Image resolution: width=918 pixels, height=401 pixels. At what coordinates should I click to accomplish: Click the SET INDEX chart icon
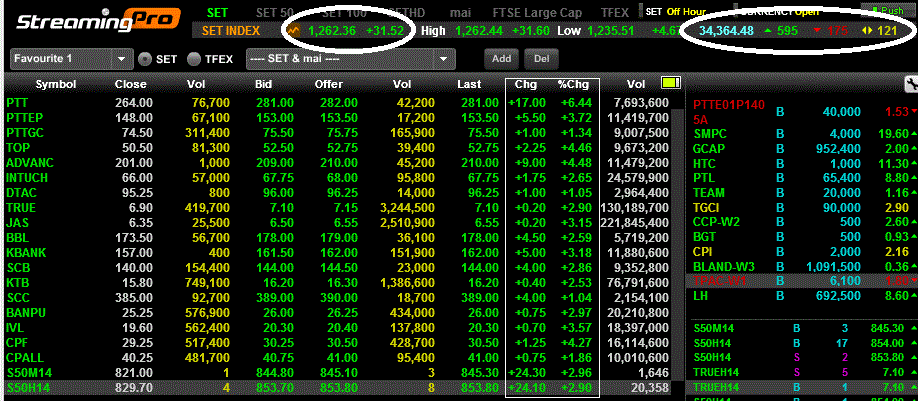(294, 30)
